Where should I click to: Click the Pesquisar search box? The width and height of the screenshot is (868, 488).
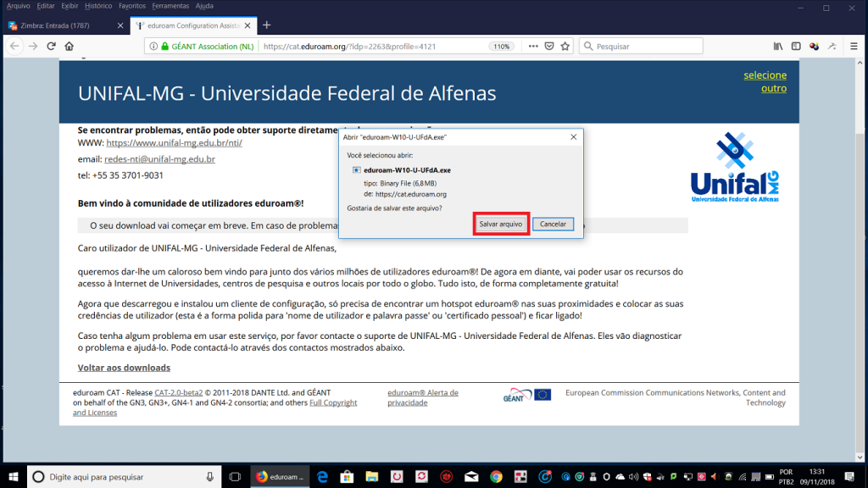tap(641, 47)
